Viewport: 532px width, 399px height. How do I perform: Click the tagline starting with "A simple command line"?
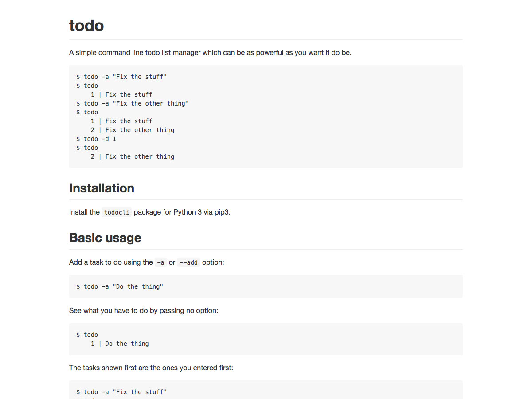coord(210,52)
